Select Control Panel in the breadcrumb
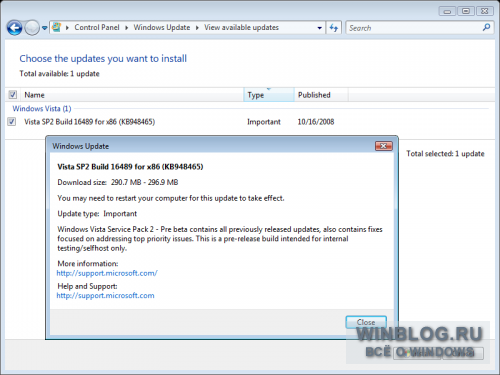 pos(97,27)
